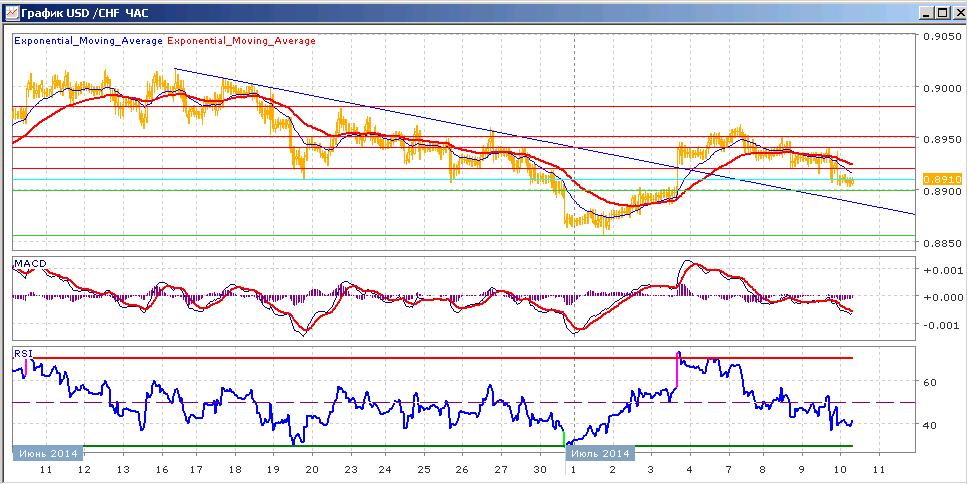Viewport: 968px width, 484px height.
Task: Select the Июнь 2014 month marker
Action: click(x=48, y=453)
